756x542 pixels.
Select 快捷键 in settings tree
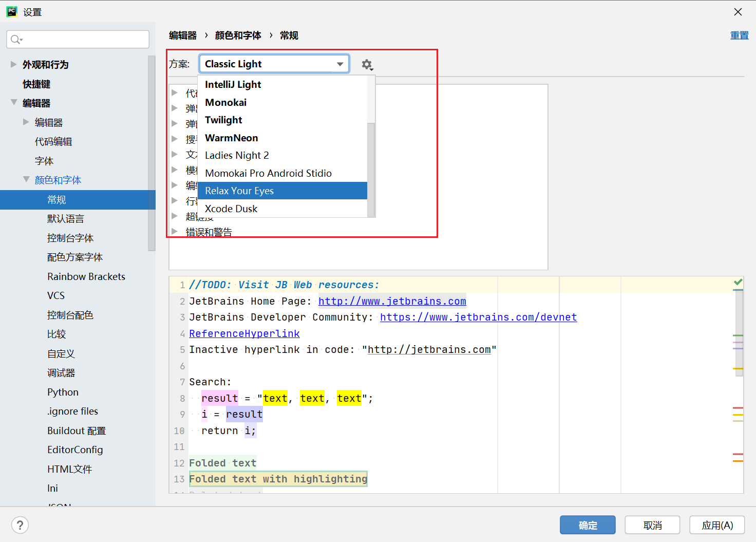(36, 84)
